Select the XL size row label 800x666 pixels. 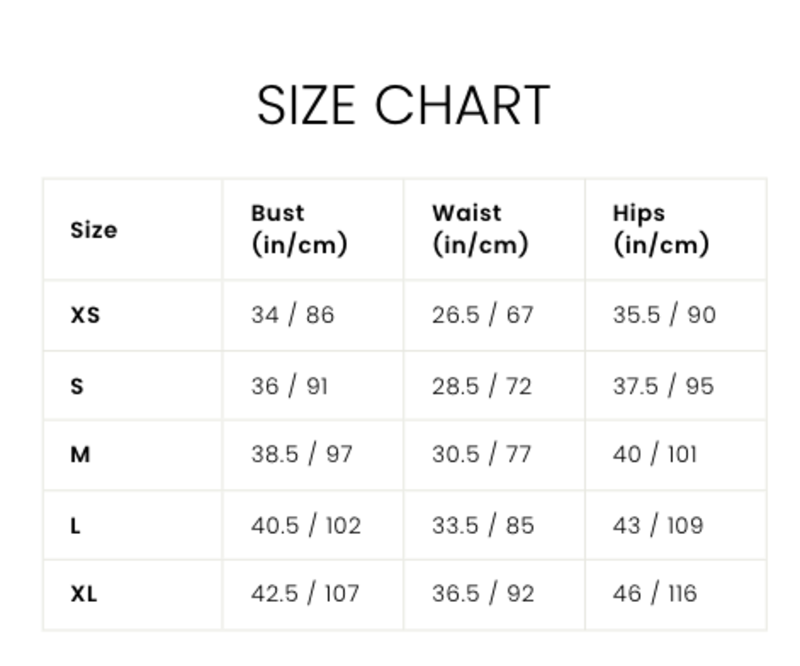pos(84,594)
